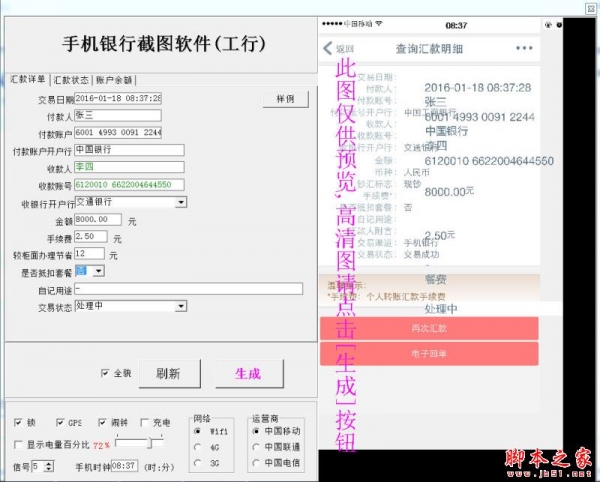The height and width of the screenshot is (482, 600).
Task: Click the 自记用途 text field
Action: [189, 288]
